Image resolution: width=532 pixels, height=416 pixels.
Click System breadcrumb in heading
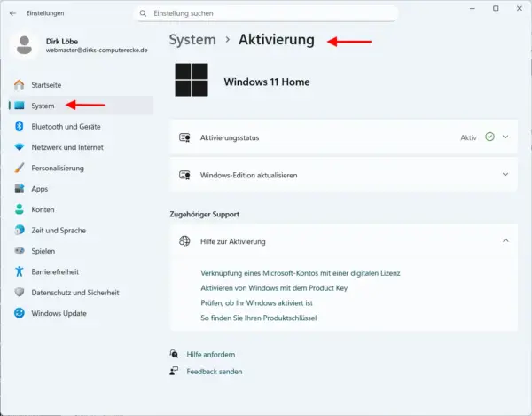[192, 40]
